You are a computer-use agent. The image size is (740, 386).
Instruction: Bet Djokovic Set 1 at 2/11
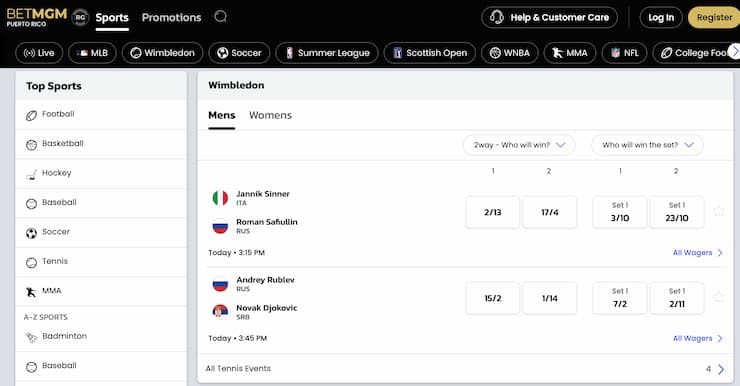tap(677, 298)
